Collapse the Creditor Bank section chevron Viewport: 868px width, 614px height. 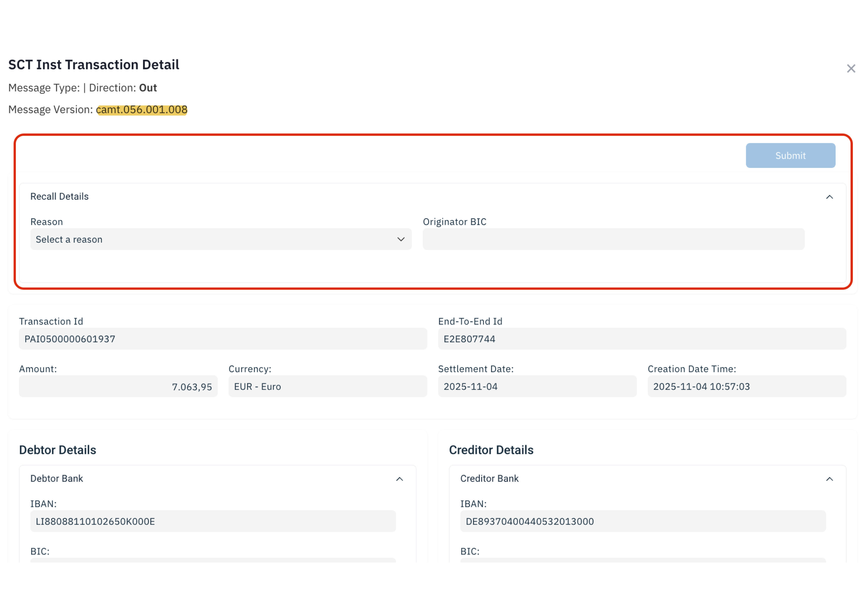pos(829,479)
